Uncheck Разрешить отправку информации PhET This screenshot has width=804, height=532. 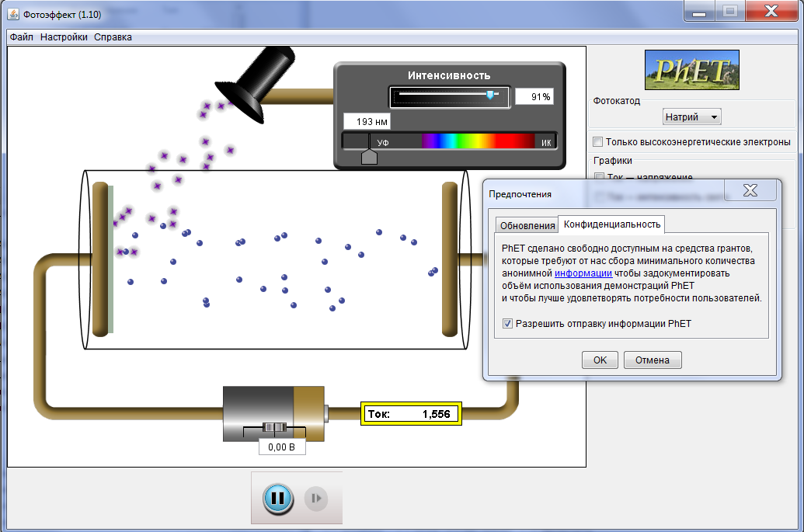tap(508, 324)
